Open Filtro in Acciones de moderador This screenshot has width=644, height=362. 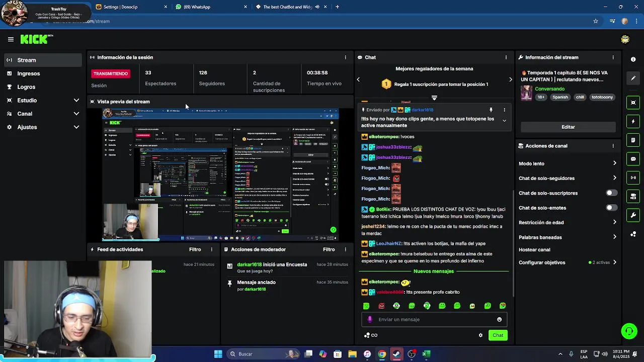(329, 249)
